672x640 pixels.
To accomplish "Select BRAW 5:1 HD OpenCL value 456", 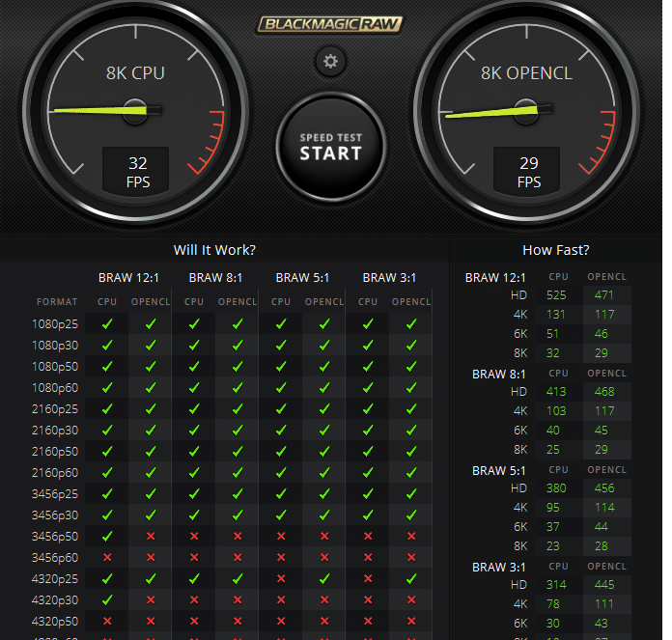I will tap(604, 488).
